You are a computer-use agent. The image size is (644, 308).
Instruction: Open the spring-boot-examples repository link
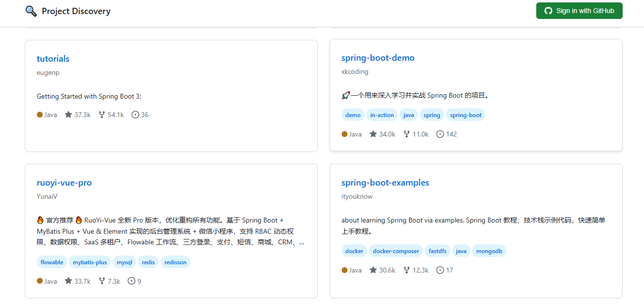click(x=385, y=183)
